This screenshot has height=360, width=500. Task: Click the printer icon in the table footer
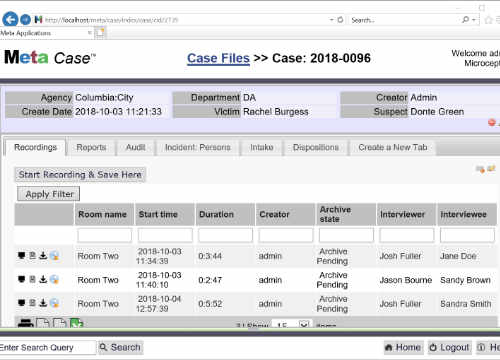tap(25, 323)
